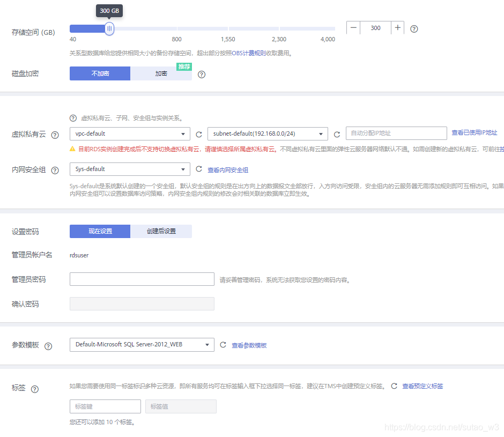Refresh the parameter template list
The image size is (504, 437).
coord(223,345)
